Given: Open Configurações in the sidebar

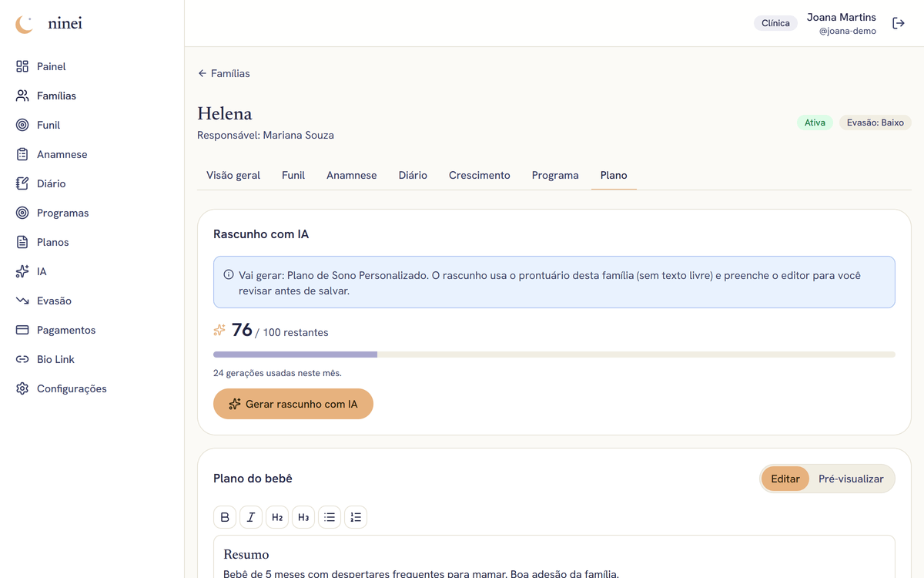Looking at the screenshot, I should [92, 388].
